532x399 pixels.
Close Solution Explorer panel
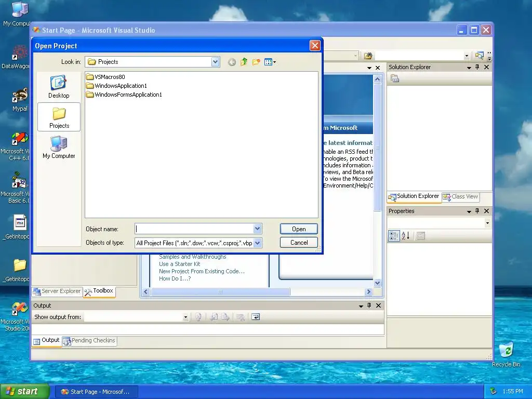click(x=486, y=67)
